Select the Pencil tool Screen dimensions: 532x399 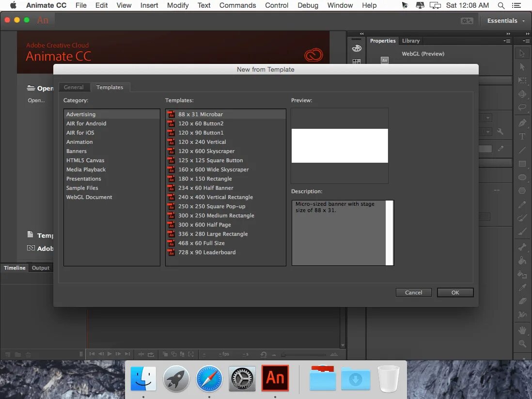522,204
